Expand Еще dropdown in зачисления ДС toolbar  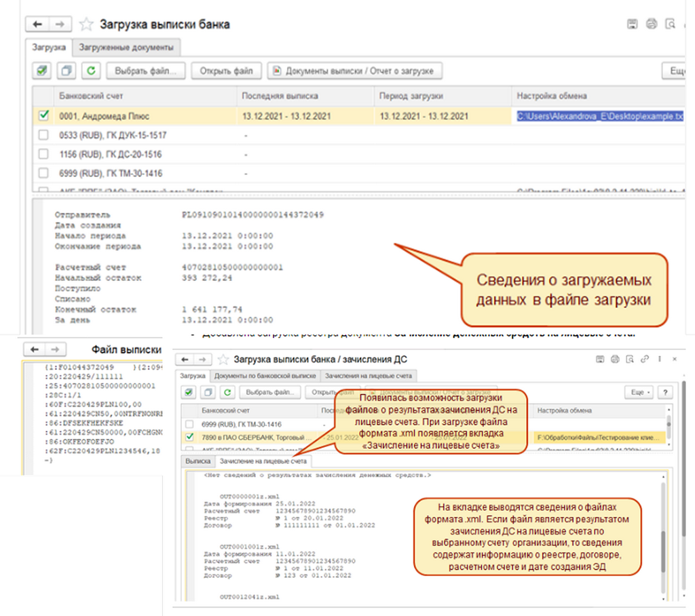639,392
